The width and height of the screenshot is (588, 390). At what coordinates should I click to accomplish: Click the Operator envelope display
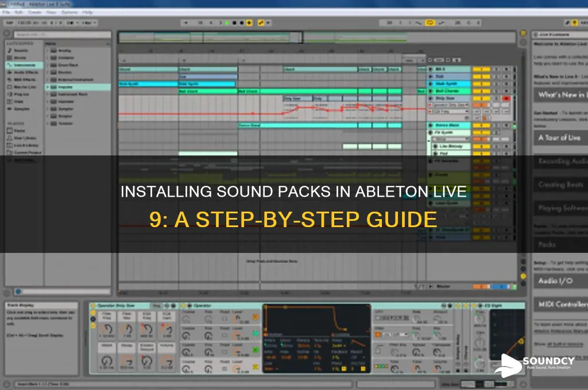click(317, 319)
